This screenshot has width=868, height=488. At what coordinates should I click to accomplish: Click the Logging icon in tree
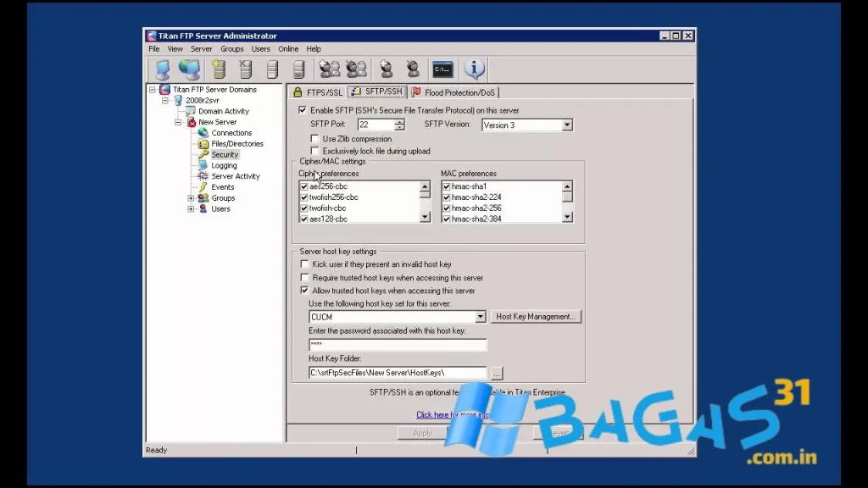coord(203,165)
